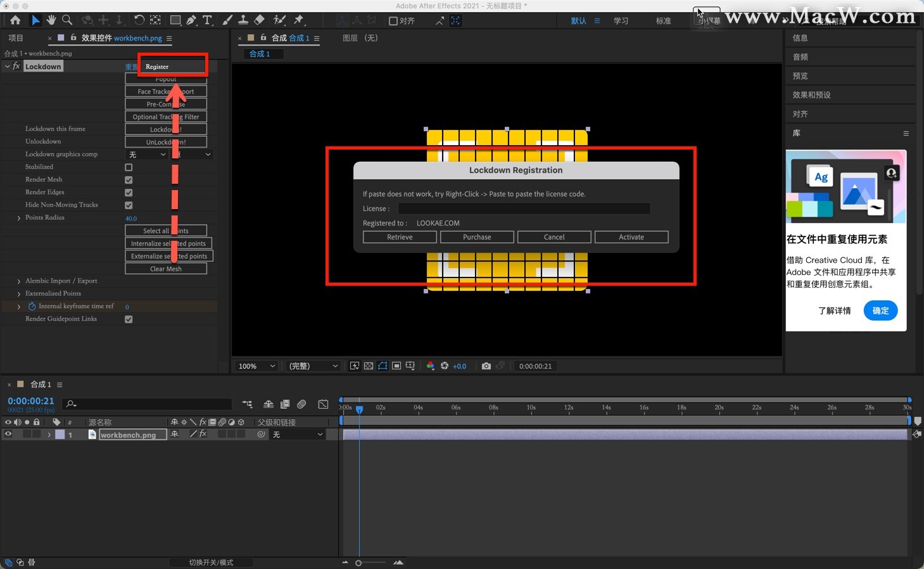Image resolution: width=924 pixels, height=569 pixels.
Task: Take a snapshot with the camera icon
Action: pyautogui.click(x=486, y=366)
